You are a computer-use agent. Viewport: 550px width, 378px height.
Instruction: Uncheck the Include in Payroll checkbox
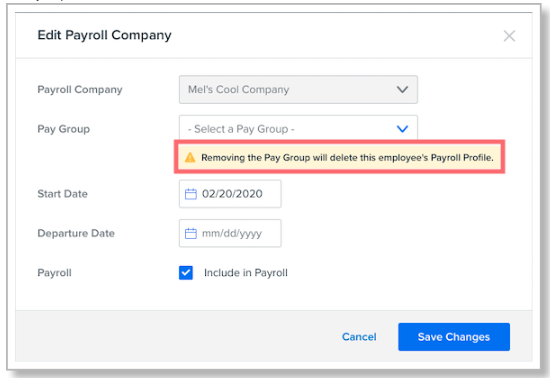[x=186, y=273]
